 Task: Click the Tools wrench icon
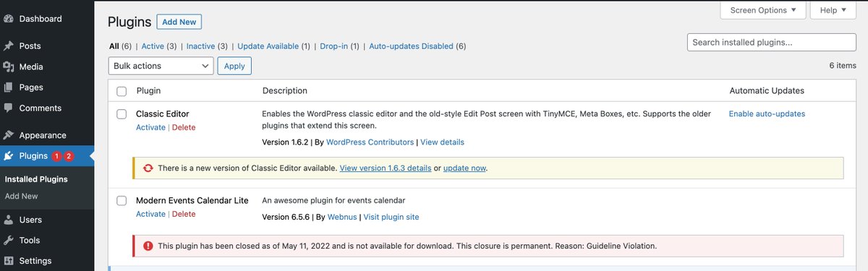pyautogui.click(x=9, y=241)
